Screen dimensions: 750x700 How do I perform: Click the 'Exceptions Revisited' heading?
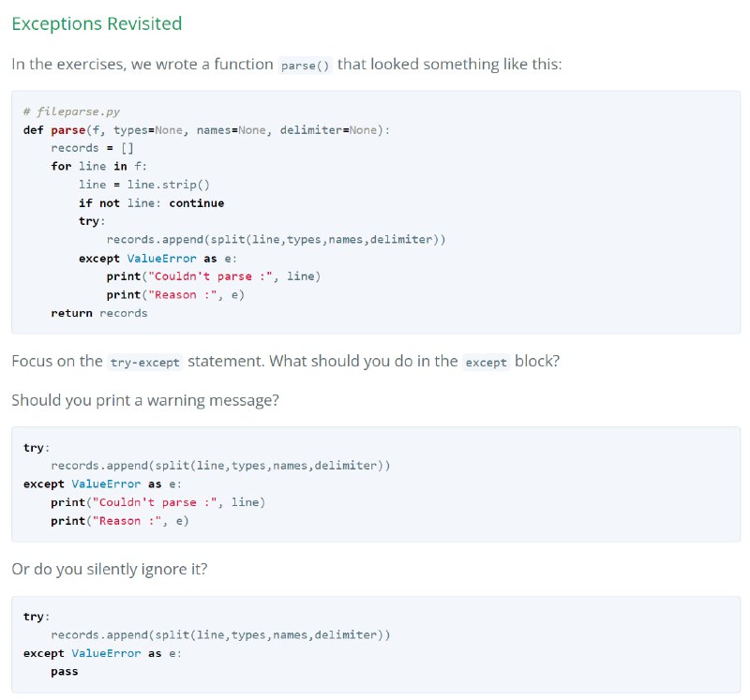97,24
